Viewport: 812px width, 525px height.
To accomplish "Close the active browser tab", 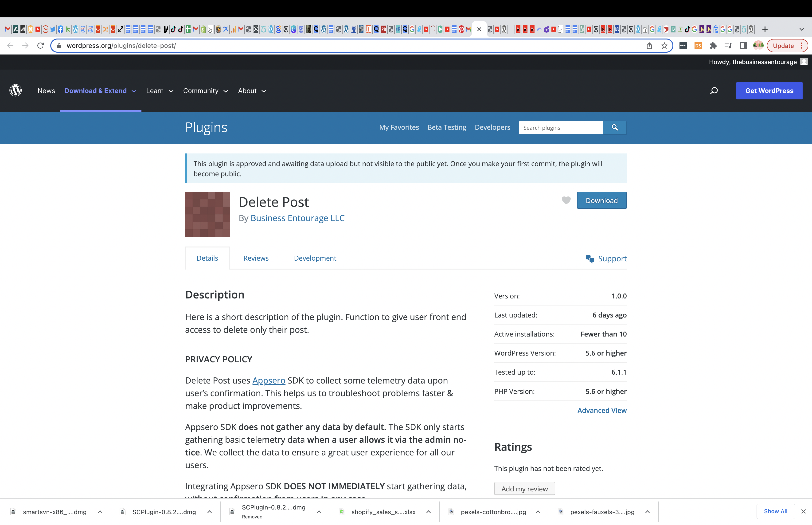I will click(480, 29).
